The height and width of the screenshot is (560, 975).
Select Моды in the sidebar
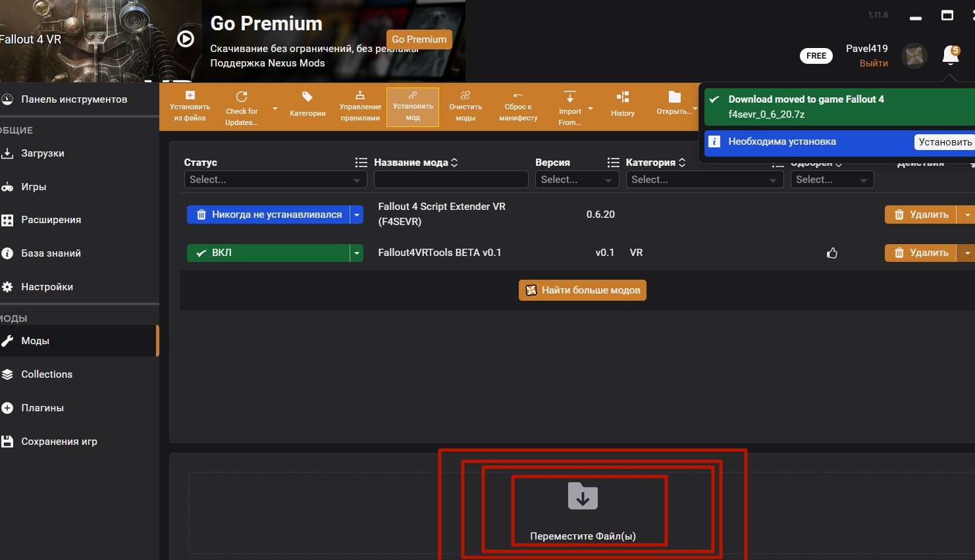pos(80,341)
